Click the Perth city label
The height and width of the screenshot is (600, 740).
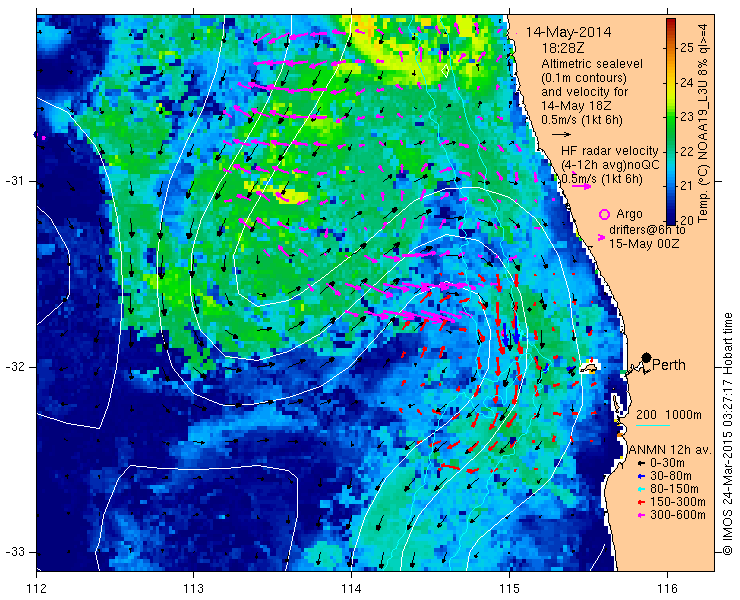[669, 365]
